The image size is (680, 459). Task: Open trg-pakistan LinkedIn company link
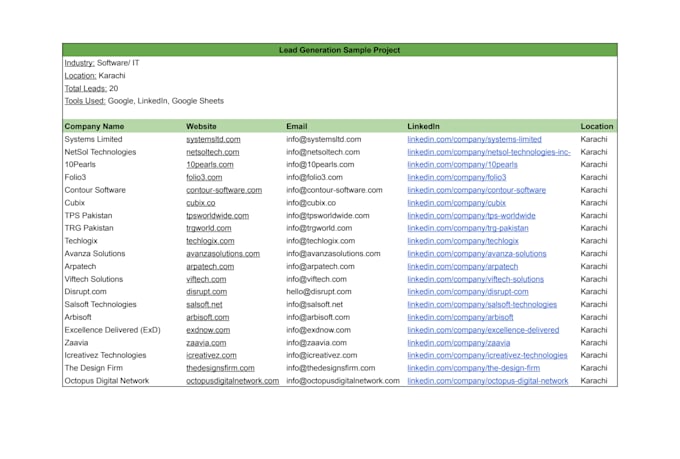(468, 228)
